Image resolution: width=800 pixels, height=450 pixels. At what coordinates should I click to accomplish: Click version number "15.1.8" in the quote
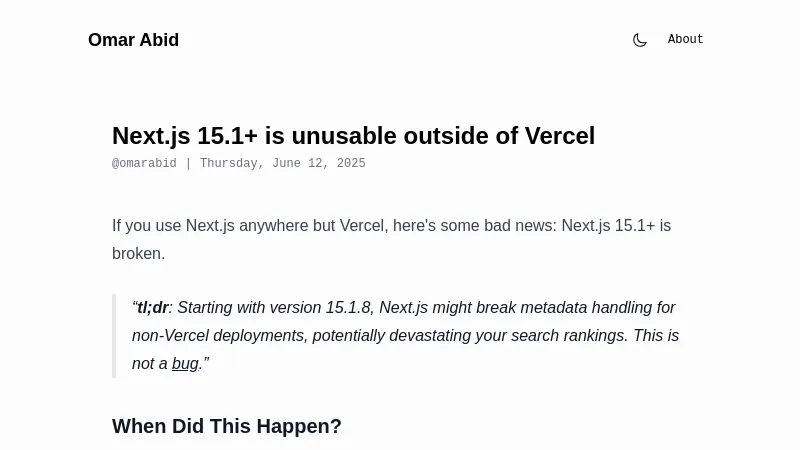tap(348, 308)
